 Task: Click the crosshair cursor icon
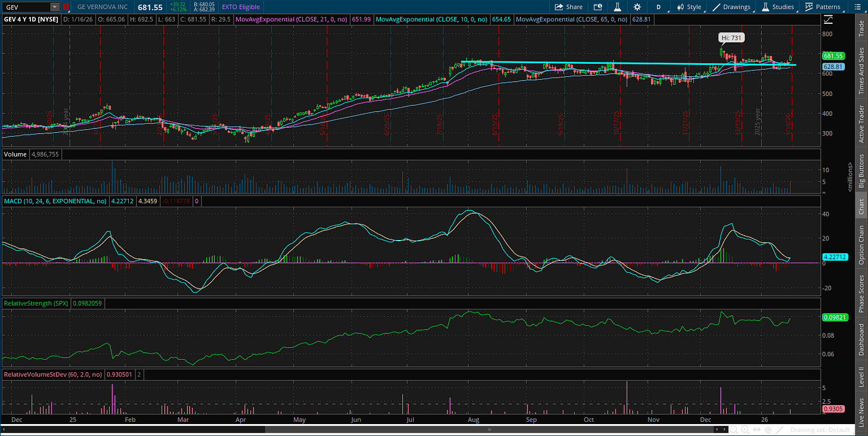coord(768,429)
